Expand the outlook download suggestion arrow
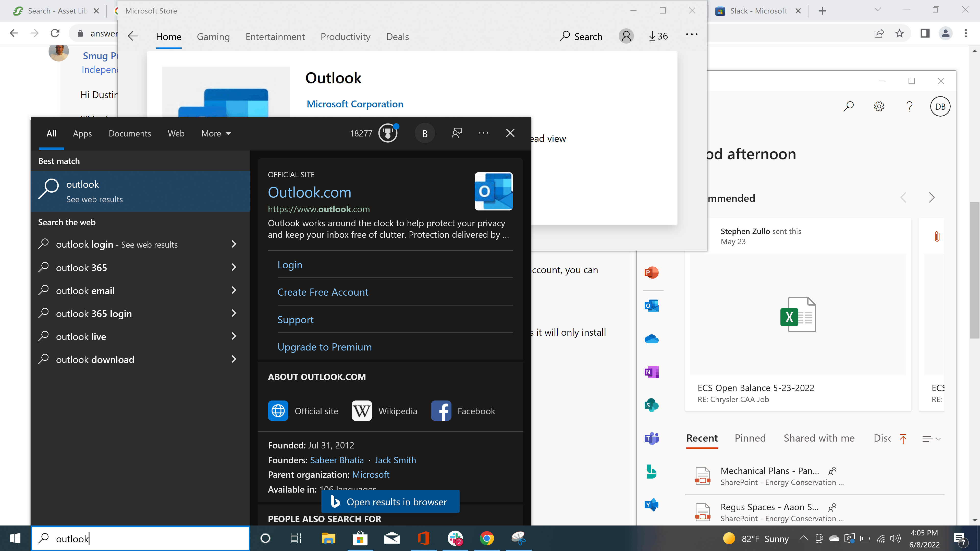Screen dimensions: 980x551 pyautogui.click(x=234, y=359)
